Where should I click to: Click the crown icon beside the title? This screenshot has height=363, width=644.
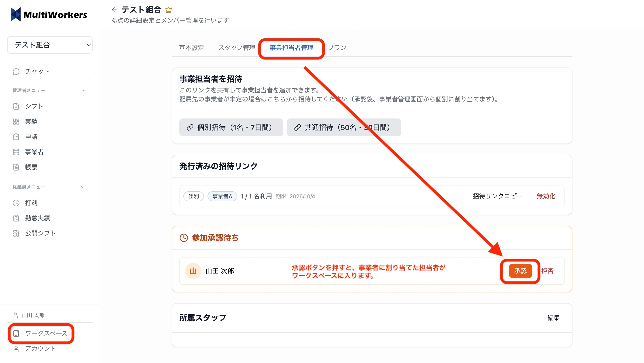tap(169, 10)
